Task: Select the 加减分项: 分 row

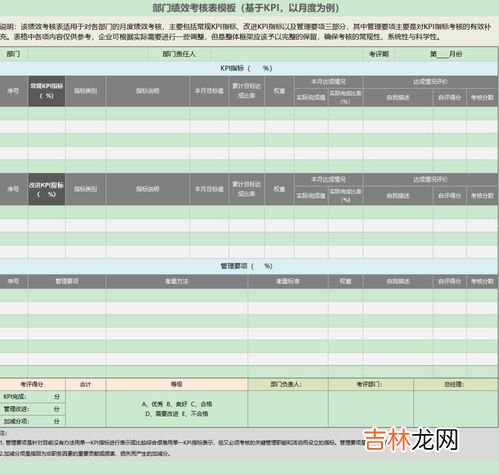Action: (x=32, y=421)
